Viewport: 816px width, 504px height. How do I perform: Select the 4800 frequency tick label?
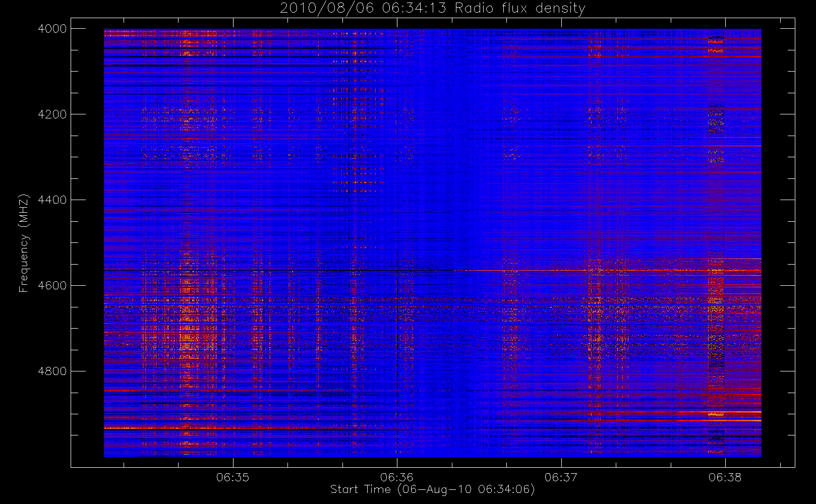[x=52, y=371]
